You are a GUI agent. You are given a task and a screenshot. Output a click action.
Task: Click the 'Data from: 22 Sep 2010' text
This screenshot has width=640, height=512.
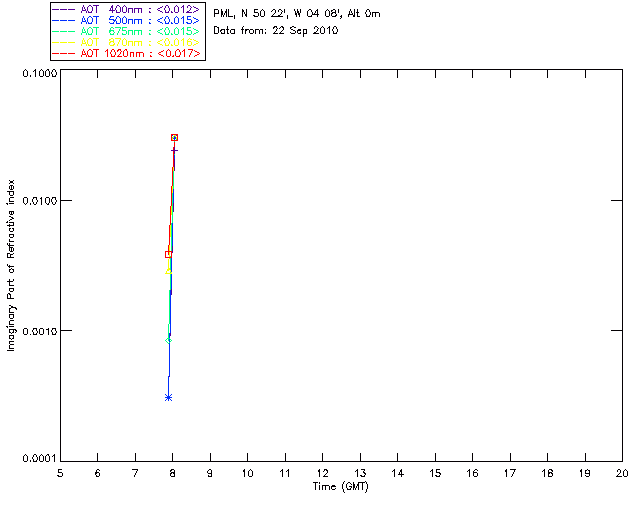coord(276,31)
